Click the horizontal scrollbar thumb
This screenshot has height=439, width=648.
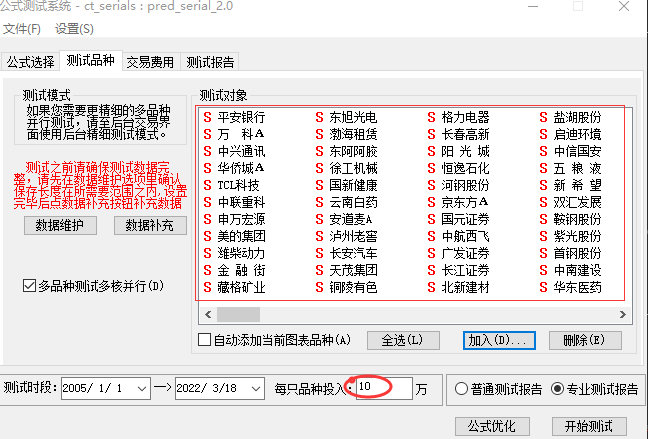point(238,315)
